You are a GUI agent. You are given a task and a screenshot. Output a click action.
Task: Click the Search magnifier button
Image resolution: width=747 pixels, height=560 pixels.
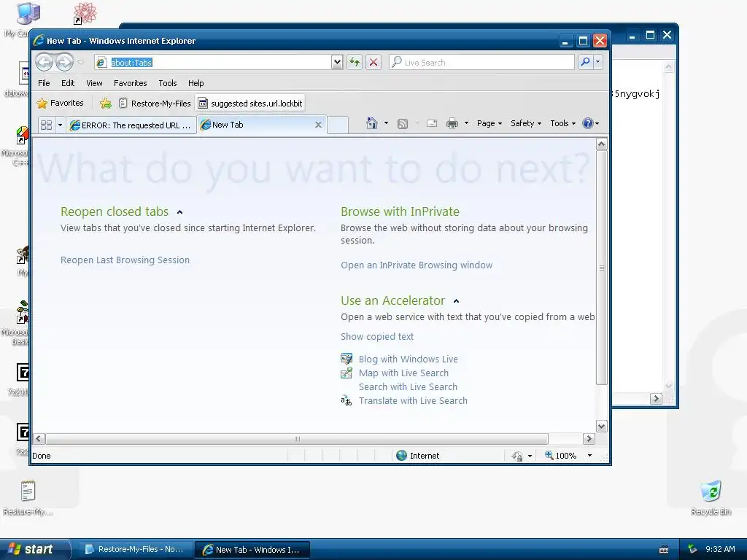tap(585, 62)
